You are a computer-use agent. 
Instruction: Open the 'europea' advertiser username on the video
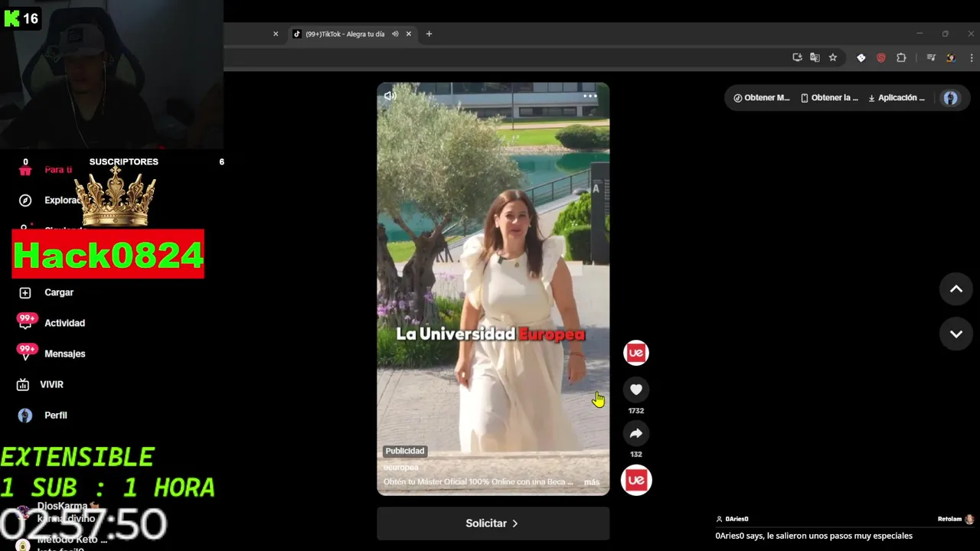point(401,467)
